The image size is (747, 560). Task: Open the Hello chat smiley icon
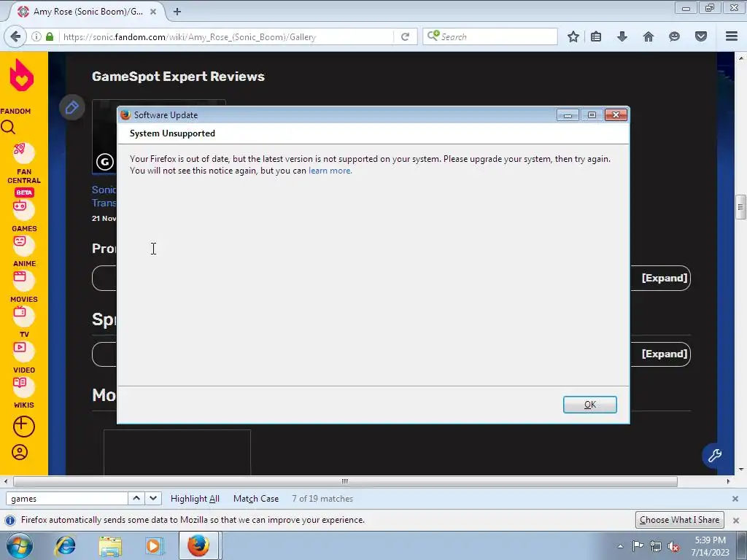674,36
